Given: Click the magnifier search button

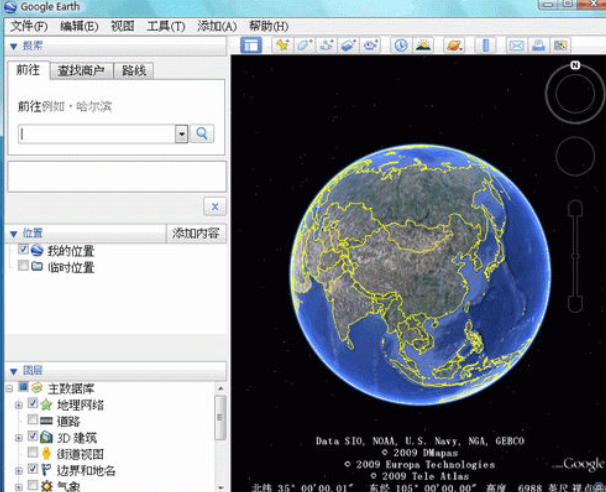Looking at the screenshot, I should click(202, 133).
